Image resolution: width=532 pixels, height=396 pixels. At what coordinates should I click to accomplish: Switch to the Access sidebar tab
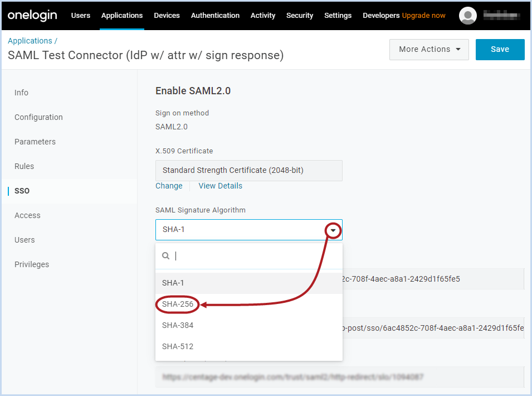27,215
